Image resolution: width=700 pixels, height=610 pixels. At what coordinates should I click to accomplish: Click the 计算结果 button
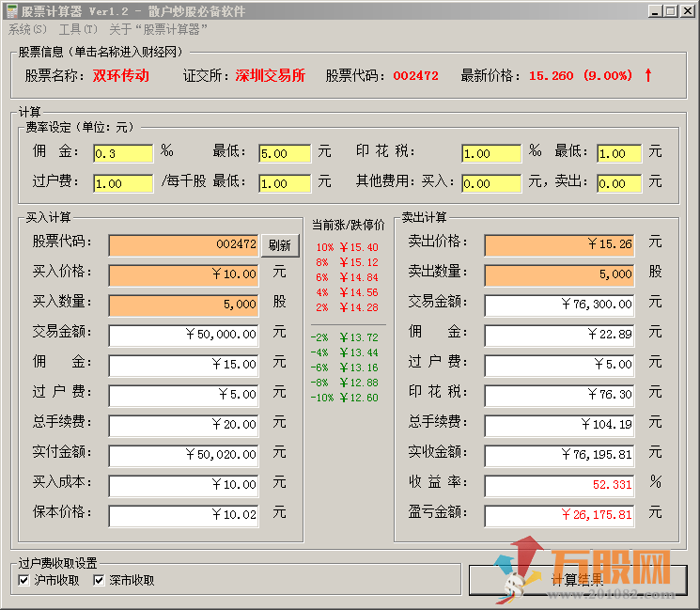point(578,580)
